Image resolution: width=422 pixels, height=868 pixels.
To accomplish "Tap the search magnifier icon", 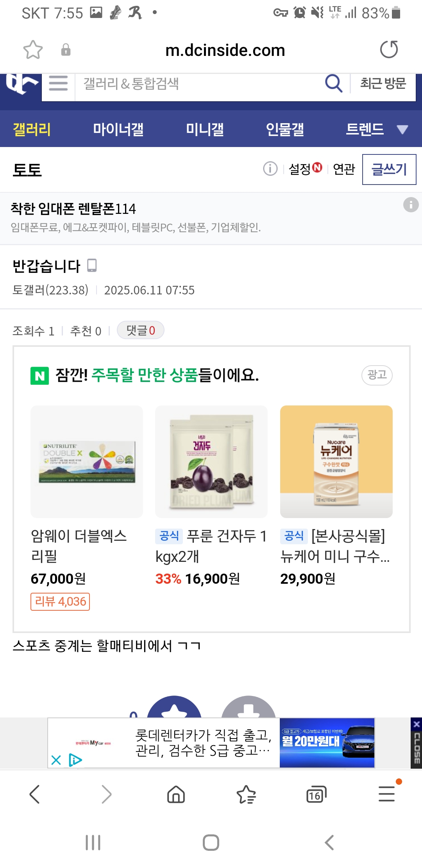I will [x=334, y=83].
